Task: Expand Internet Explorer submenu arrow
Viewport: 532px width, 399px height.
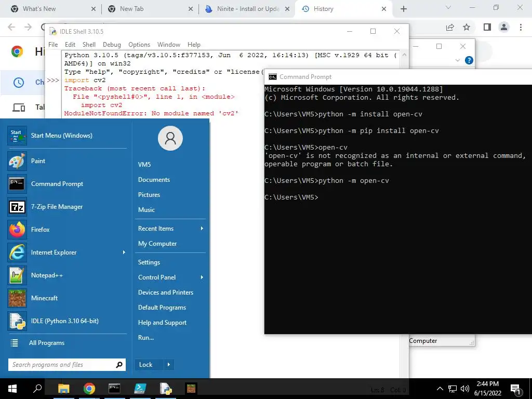Action: pos(124,252)
